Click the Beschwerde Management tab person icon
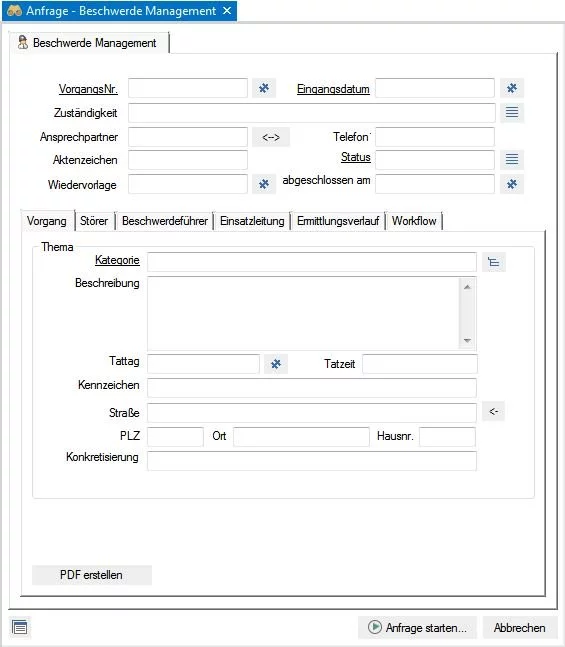This screenshot has height=647, width=565. [x=23, y=43]
